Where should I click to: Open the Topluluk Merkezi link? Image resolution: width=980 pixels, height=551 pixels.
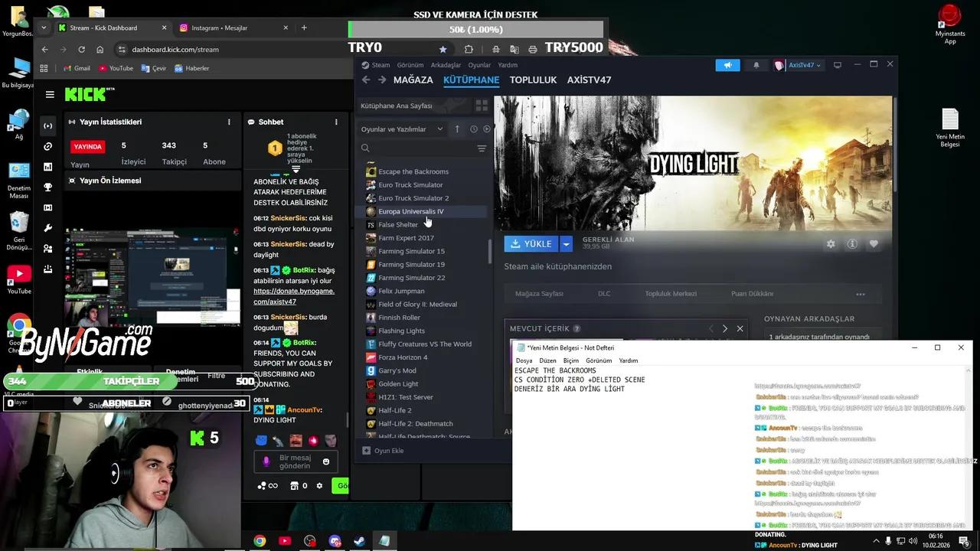671,294
